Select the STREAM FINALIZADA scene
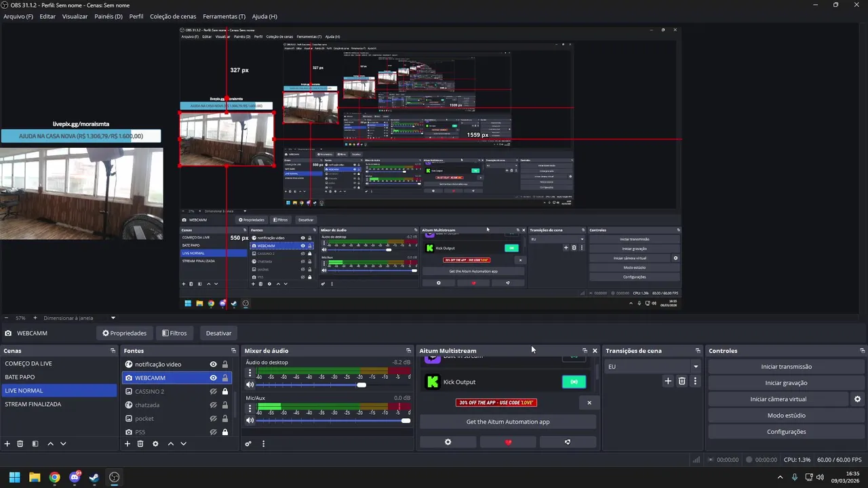Screen dimensions: 868x488 59,404
